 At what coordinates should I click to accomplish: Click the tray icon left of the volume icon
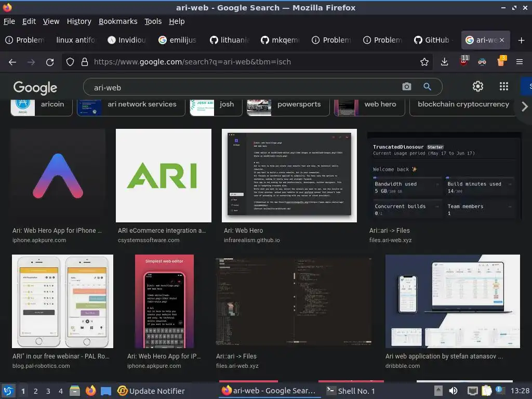438,391
